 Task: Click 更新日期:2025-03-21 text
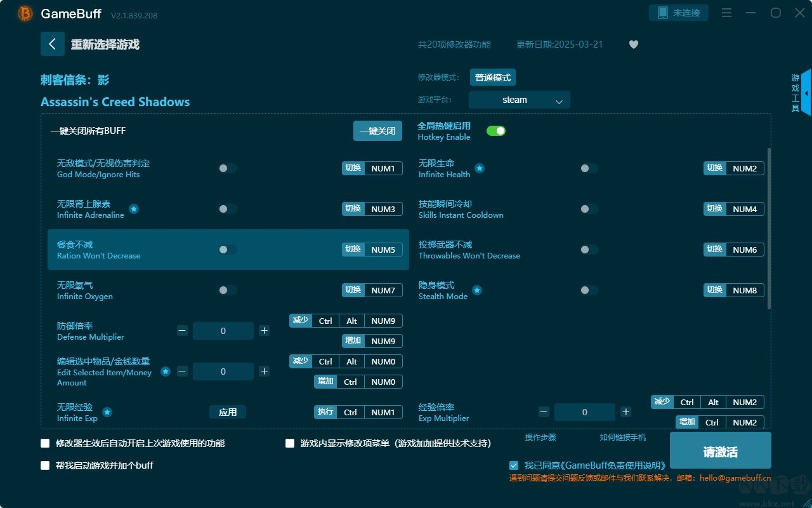(x=560, y=44)
